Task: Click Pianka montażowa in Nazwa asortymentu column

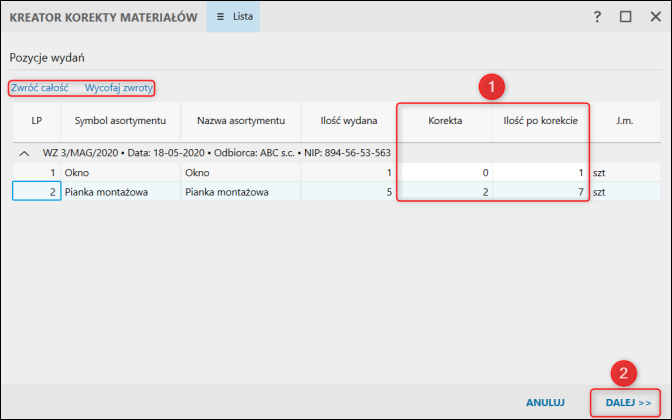Action: point(241,192)
